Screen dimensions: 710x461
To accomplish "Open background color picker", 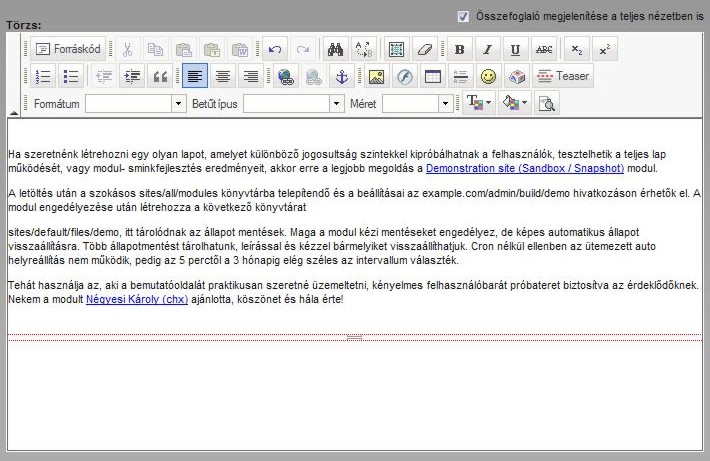I will 515,103.
